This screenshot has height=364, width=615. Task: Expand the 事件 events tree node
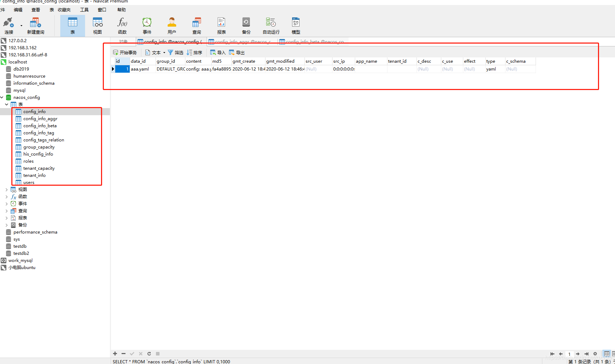[x=7, y=204]
